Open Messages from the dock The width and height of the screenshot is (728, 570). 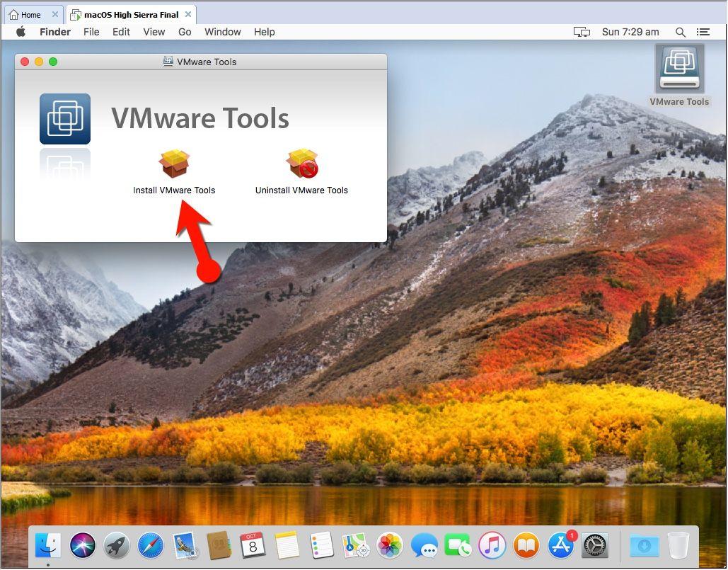pos(424,545)
